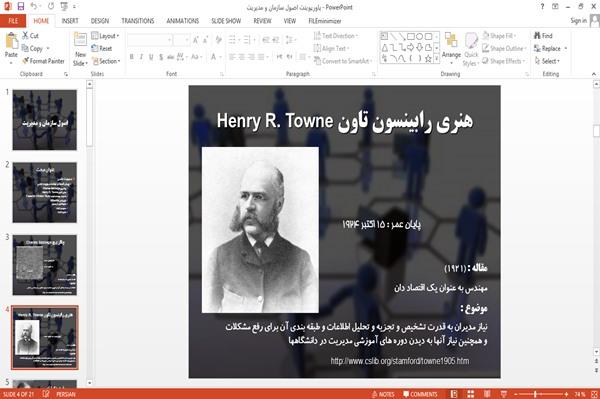
Task: Collapse the ribbon with arrow
Action: click(x=594, y=74)
